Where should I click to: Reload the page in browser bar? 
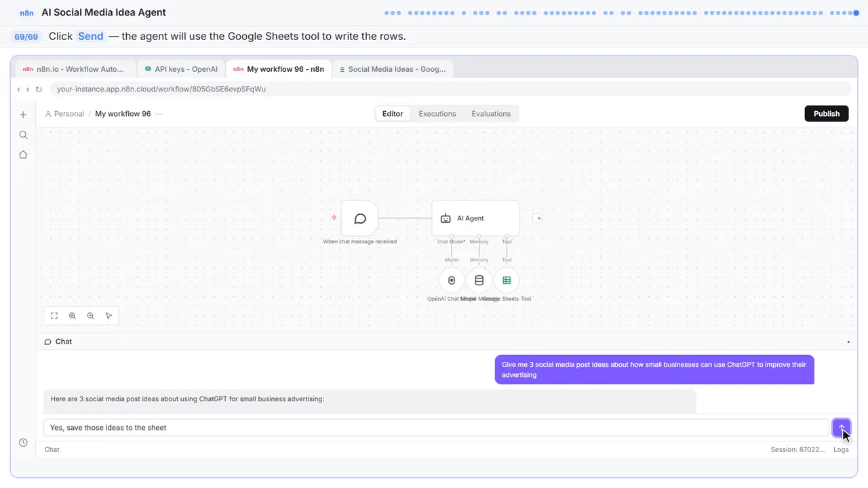point(39,89)
